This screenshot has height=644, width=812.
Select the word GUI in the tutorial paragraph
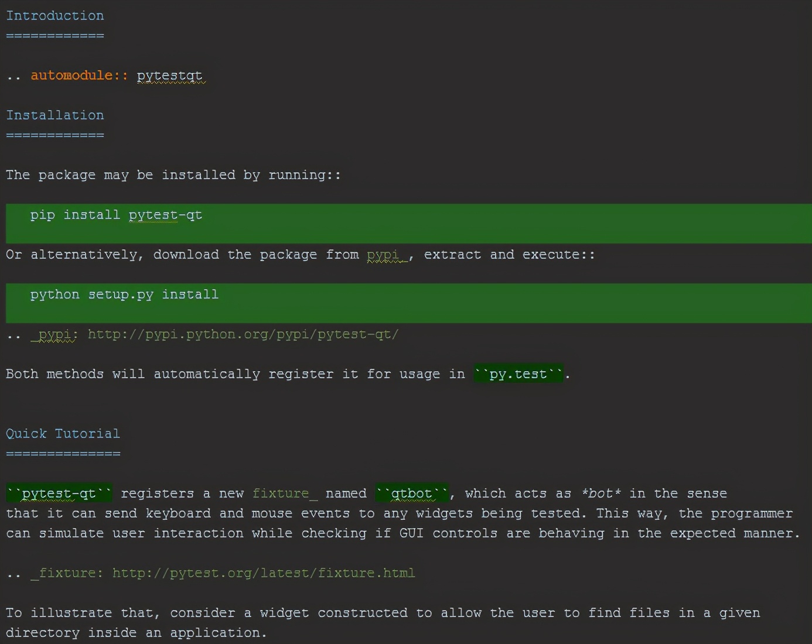411,533
